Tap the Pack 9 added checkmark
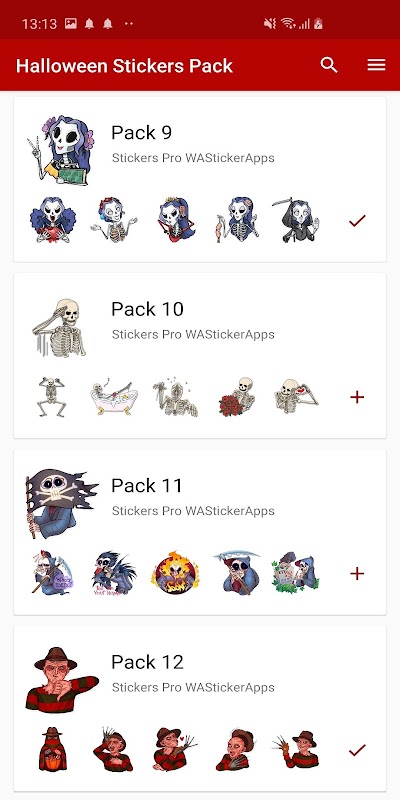400x800 pixels. click(357, 220)
